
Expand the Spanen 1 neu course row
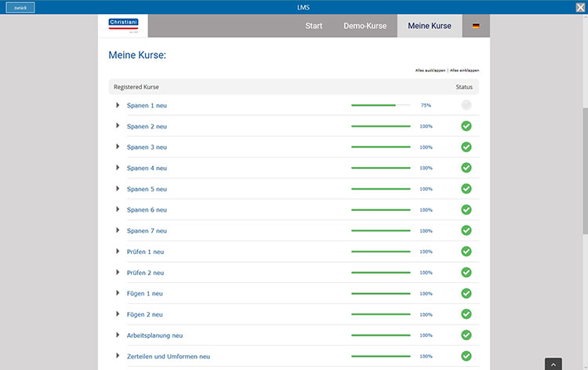coord(118,105)
